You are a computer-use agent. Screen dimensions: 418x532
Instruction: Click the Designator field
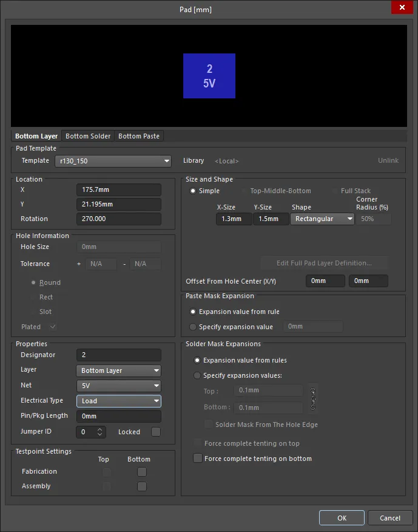point(119,355)
